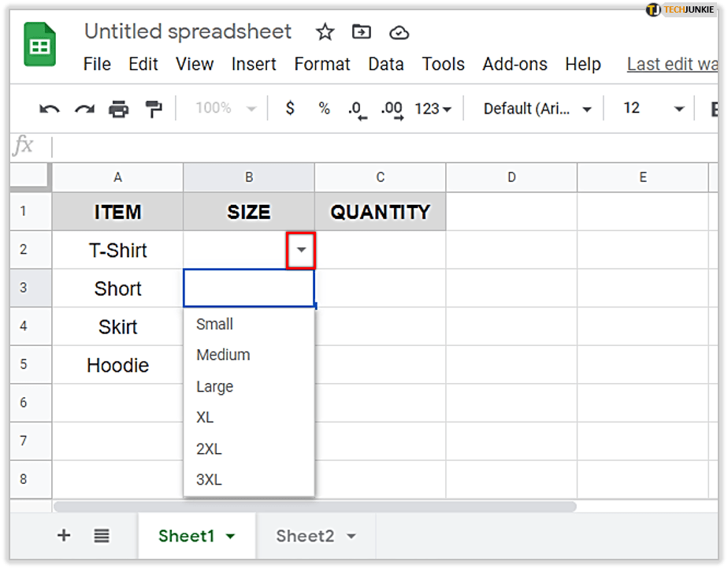728x569 pixels.
Task: Open the Default Arial font dropdown
Action: [x=537, y=109]
